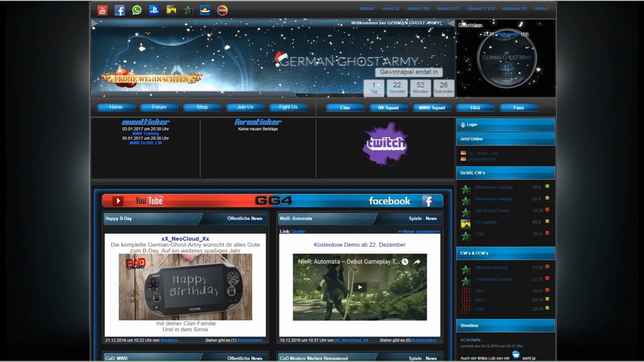Click the red icon beside first RaCL
644x362 pixels.
click(x=466, y=291)
